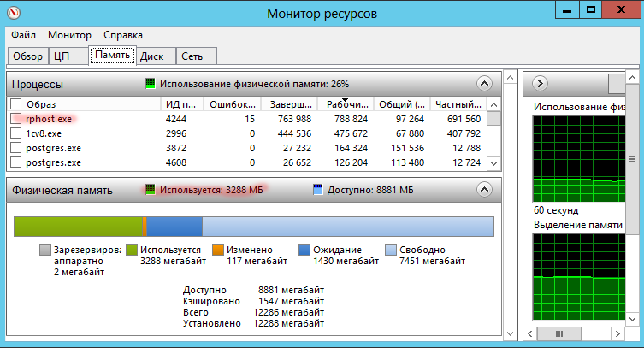The image size is (644, 348).
Task: Click green indicator next to physical memory usage 26%
Action: (x=151, y=84)
